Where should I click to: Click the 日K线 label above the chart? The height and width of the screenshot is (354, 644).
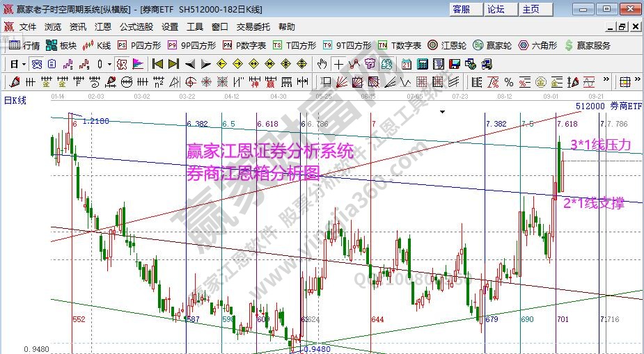tap(15, 100)
